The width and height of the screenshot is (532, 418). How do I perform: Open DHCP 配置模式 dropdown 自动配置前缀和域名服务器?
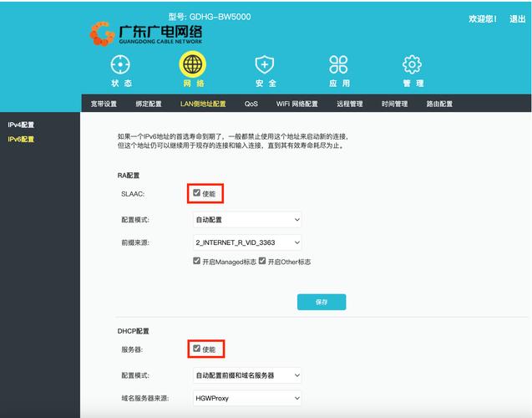click(247, 375)
